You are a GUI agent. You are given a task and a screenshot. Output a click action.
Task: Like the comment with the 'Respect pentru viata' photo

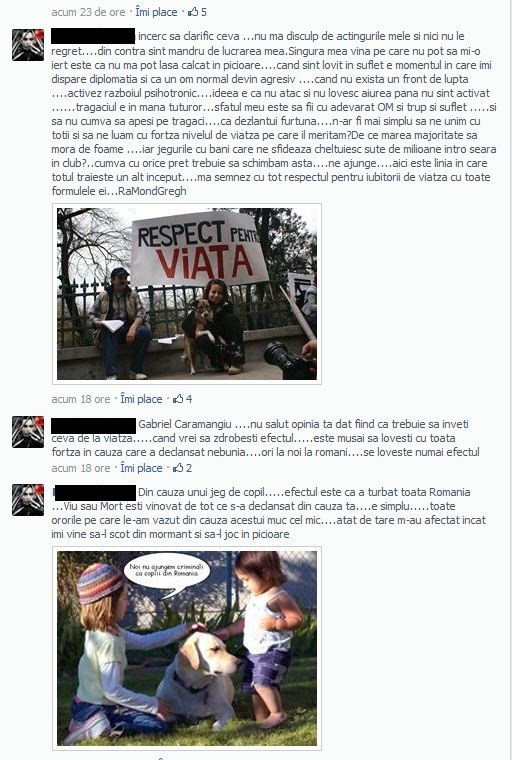click(x=141, y=399)
